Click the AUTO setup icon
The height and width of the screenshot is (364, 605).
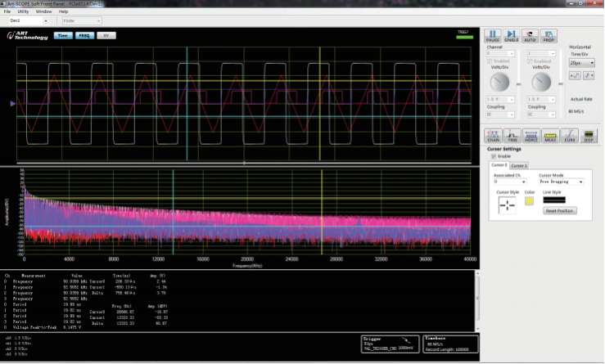click(531, 35)
